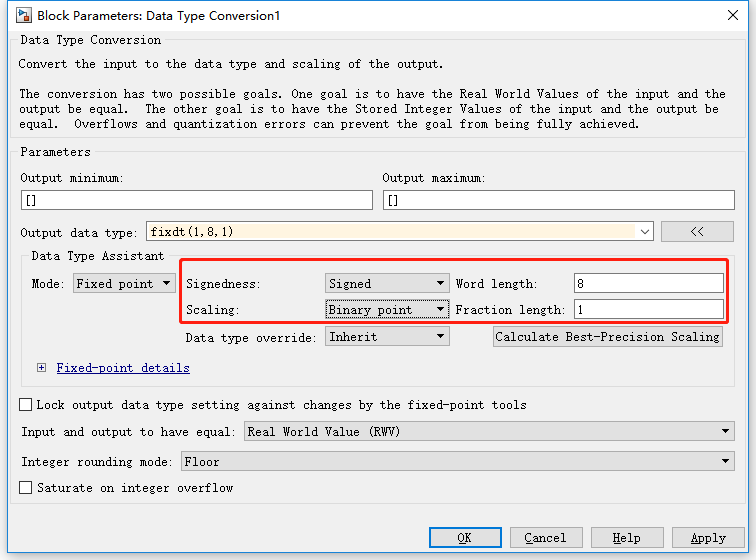Open the Scaling Binary point dropdown
756x560 pixels.
387,309
